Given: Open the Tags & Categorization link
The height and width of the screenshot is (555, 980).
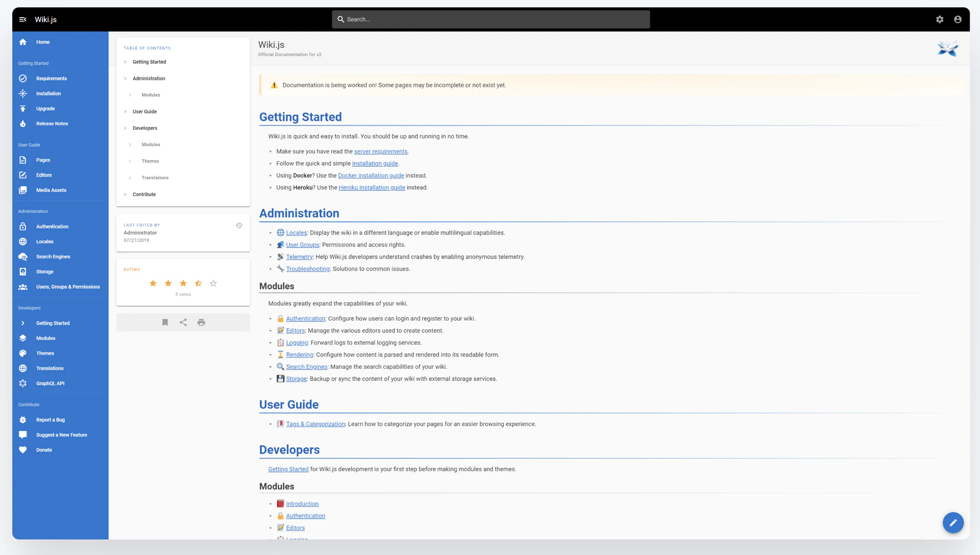Looking at the screenshot, I should click(316, 424).
